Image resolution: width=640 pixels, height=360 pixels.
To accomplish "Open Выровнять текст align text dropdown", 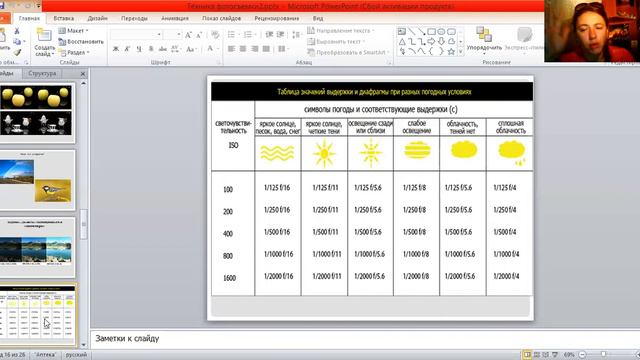I will [336, 42].
